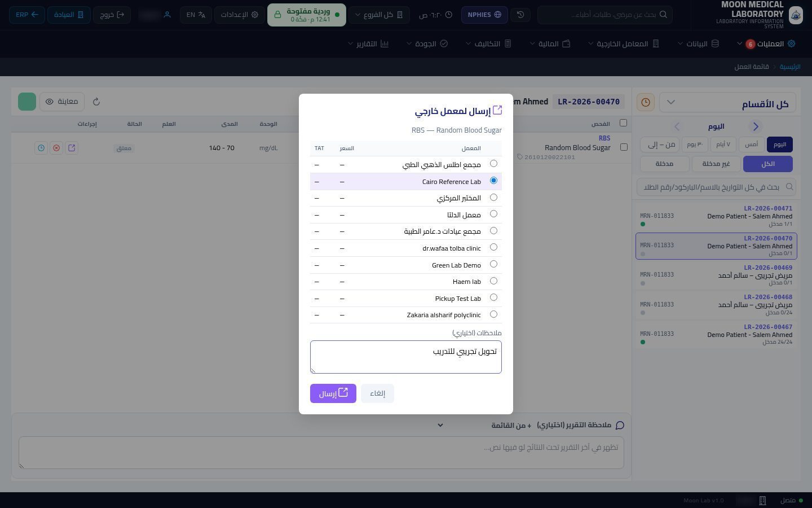Open العمليات operations menu
Screen dimensions: 812x508
tap(766, 43)
